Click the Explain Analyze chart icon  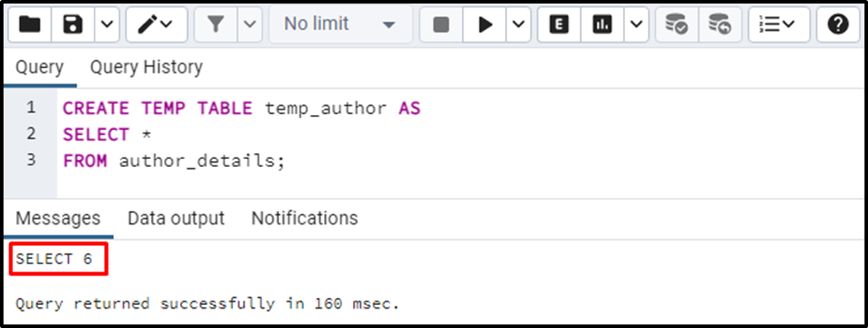602,25
